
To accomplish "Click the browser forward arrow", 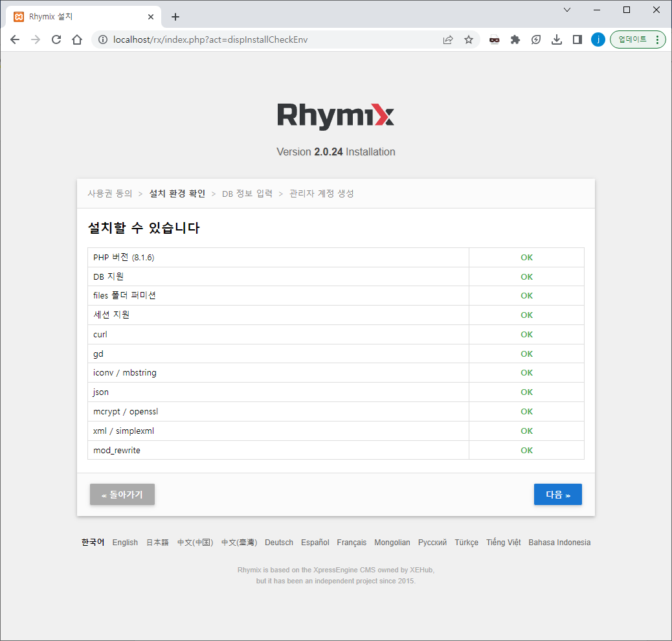I will coord(36,40).
